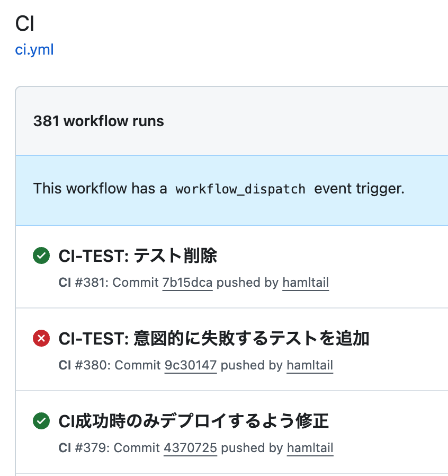
Task: Click the red failed status icon
Action: pyautogui.click(x=41, y=338)
